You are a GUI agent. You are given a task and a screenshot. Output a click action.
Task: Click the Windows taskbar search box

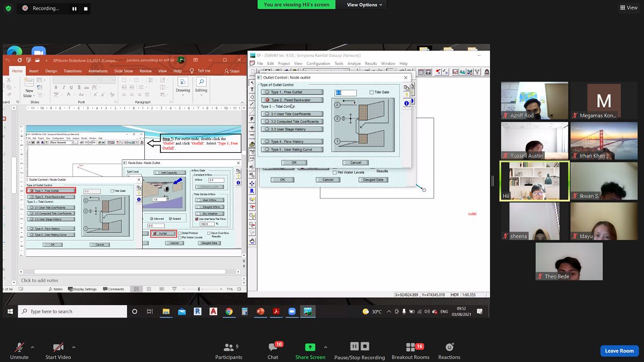(72, 312)
